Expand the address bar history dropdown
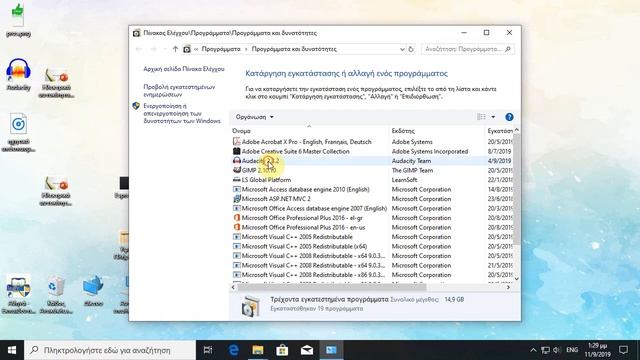The height and width of the screenshot is (360, 640). coord(402,49)
